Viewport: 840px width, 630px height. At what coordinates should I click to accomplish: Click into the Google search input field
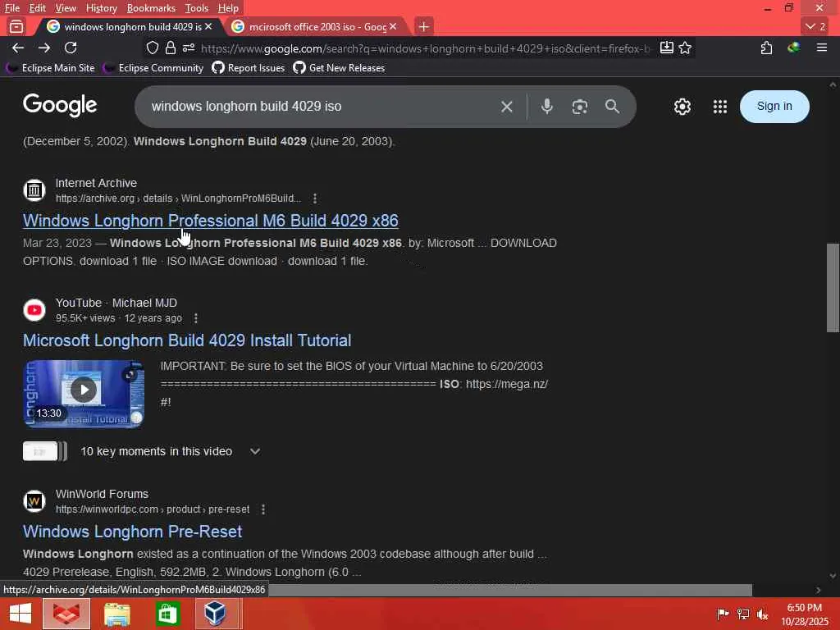322,107
